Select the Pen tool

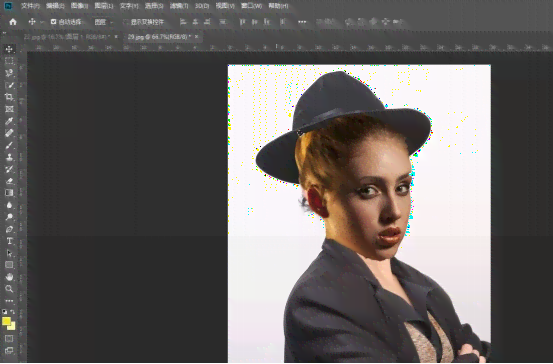pos(9,229)
